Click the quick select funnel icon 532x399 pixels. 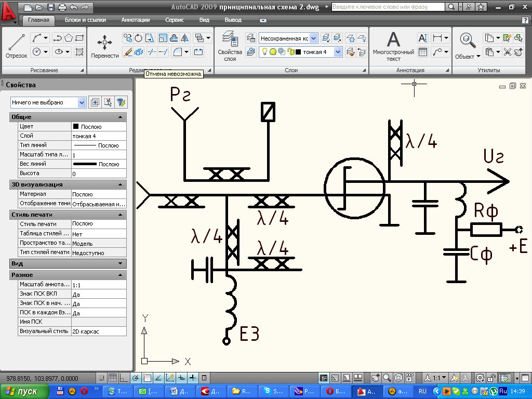click(x=121, y=102)
